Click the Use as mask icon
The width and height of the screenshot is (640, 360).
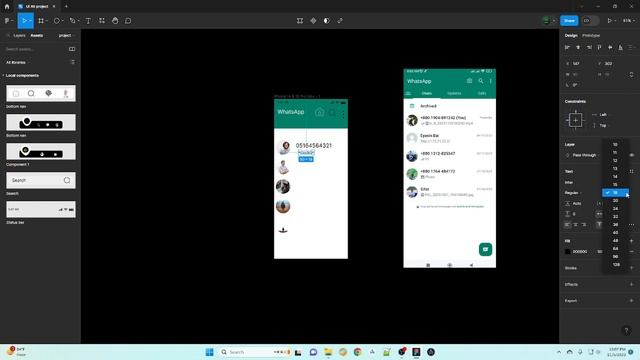point(327,20)
